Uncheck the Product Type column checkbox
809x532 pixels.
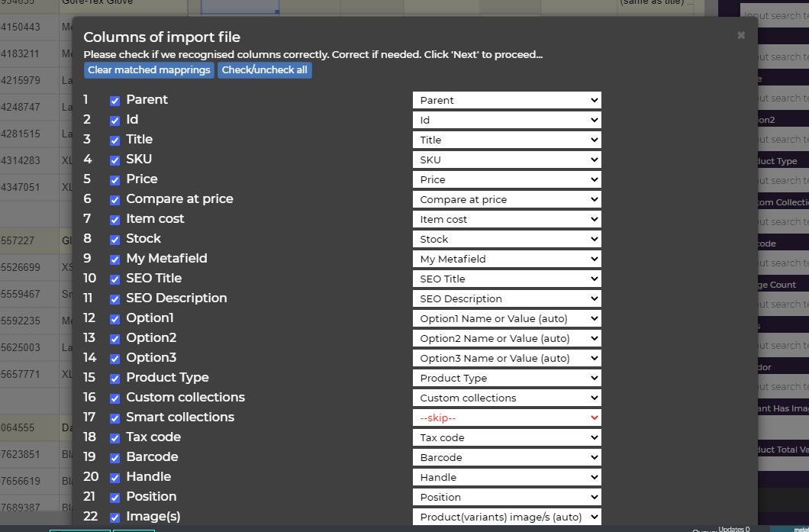pyautogui.click(x=114, y=379)
